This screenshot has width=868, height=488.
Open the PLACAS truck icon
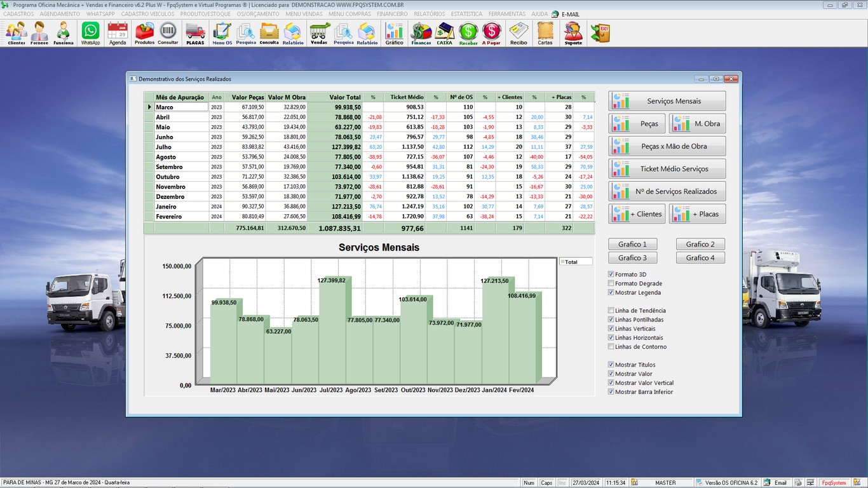195,33
